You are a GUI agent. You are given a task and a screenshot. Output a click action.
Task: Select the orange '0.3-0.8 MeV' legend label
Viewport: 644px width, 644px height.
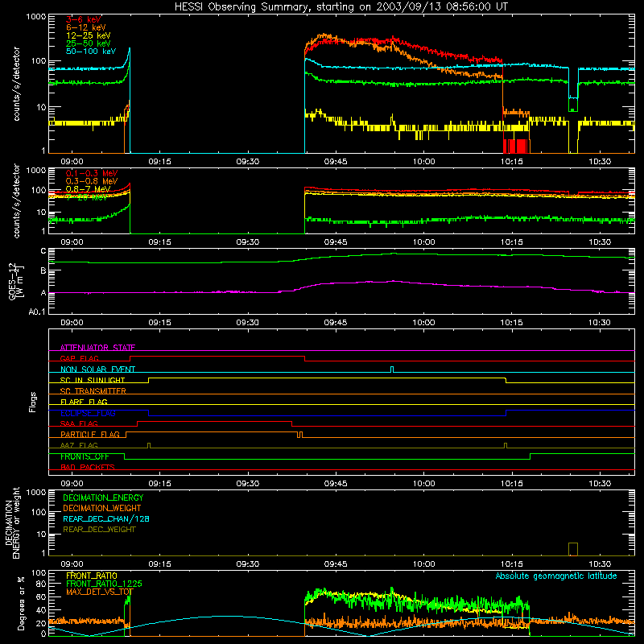click(x=92, y=181)
